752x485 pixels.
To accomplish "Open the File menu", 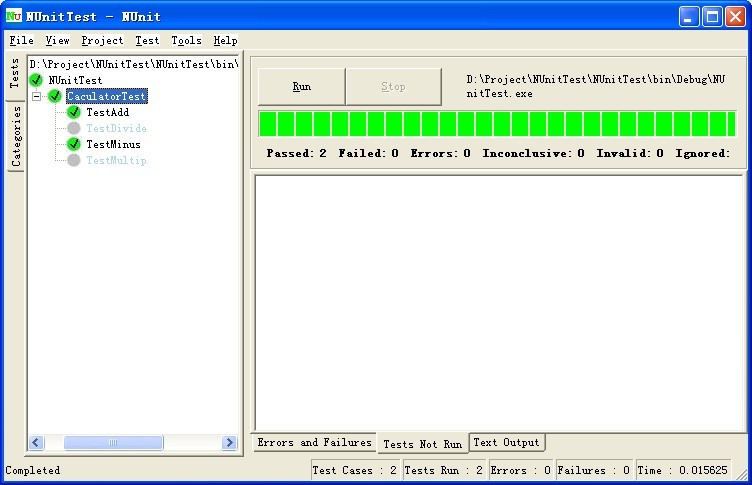I will 21,41.
